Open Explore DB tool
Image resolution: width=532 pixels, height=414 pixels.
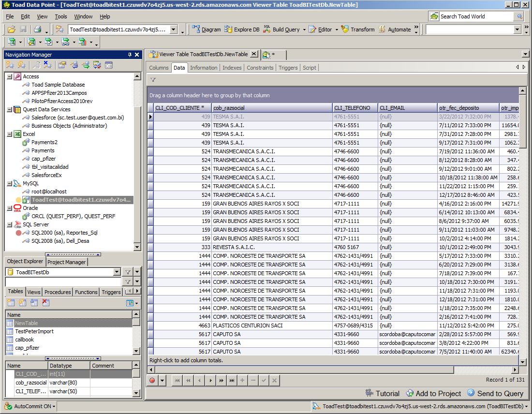point(242,30)
